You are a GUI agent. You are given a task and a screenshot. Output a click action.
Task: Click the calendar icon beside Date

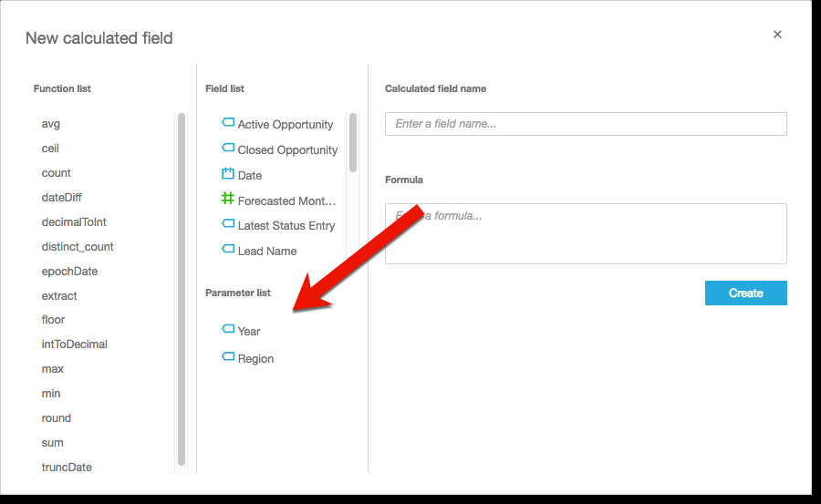click(x=228, y=174)
